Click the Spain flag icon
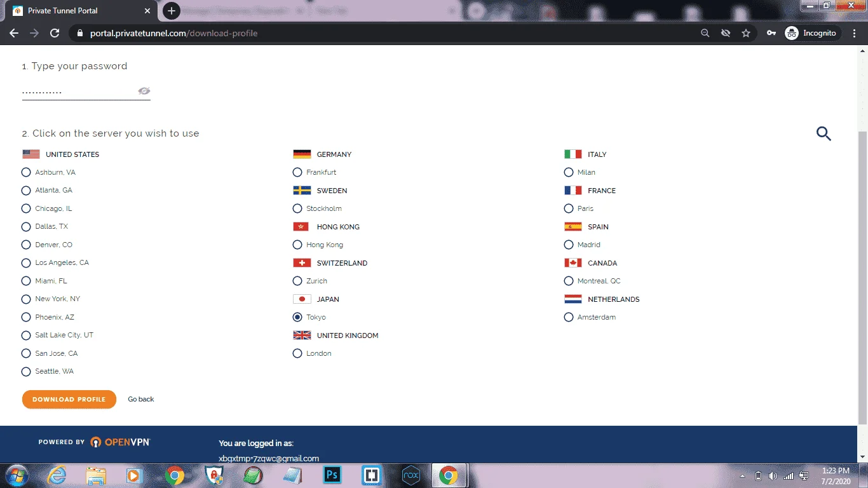The image size is (868, 488). 573,227
